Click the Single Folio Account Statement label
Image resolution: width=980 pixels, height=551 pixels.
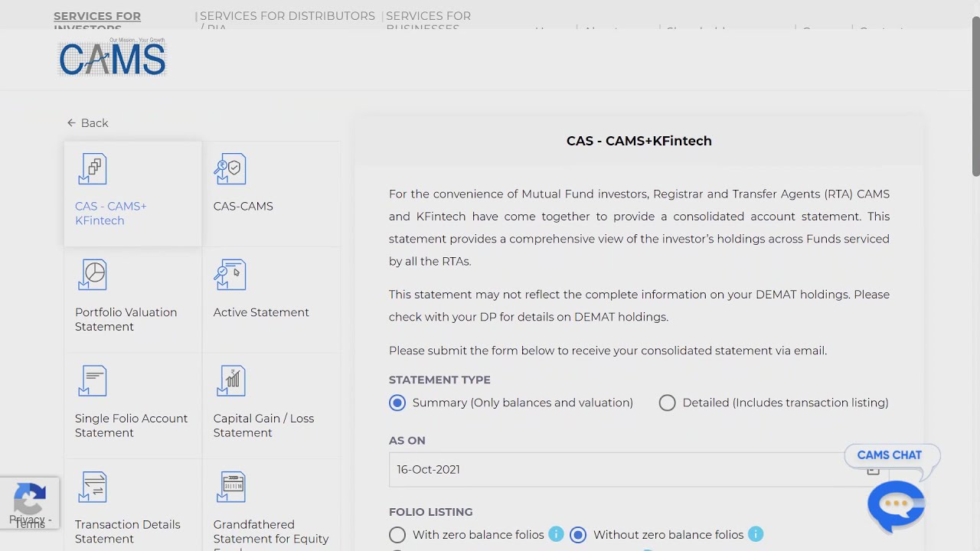131,425
